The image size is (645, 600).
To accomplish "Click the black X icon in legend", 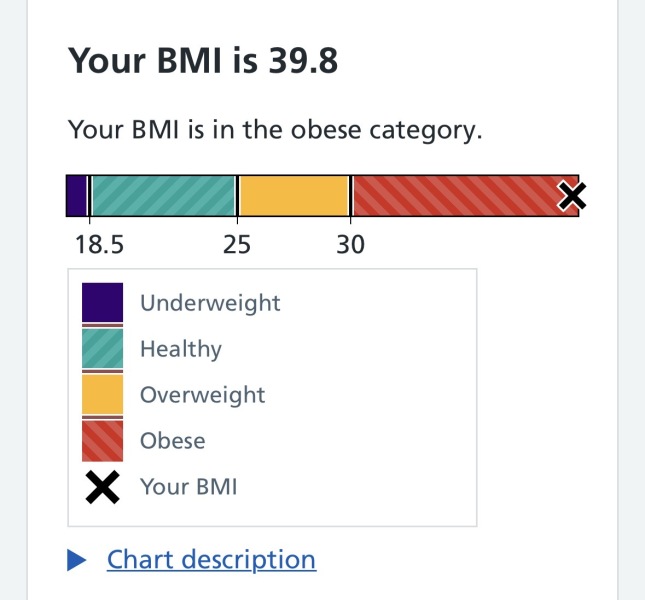I will 103,487.
